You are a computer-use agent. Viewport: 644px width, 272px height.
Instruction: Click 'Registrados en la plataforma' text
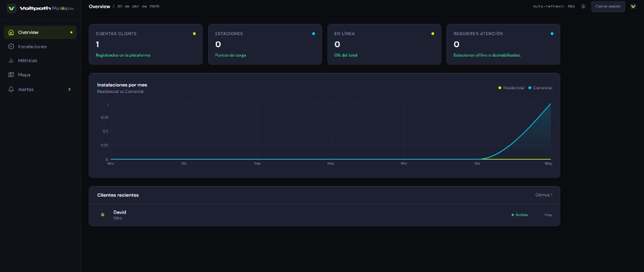click(123, 55)
